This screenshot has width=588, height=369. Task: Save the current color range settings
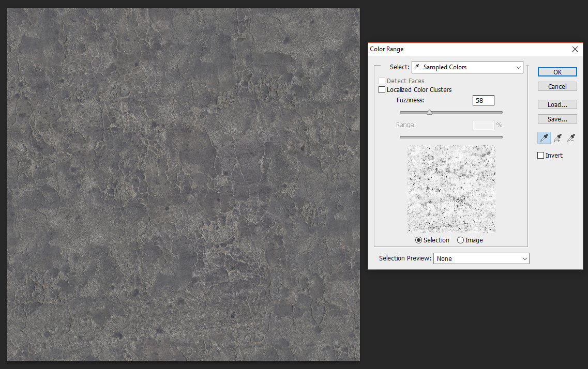pos(557,118)
